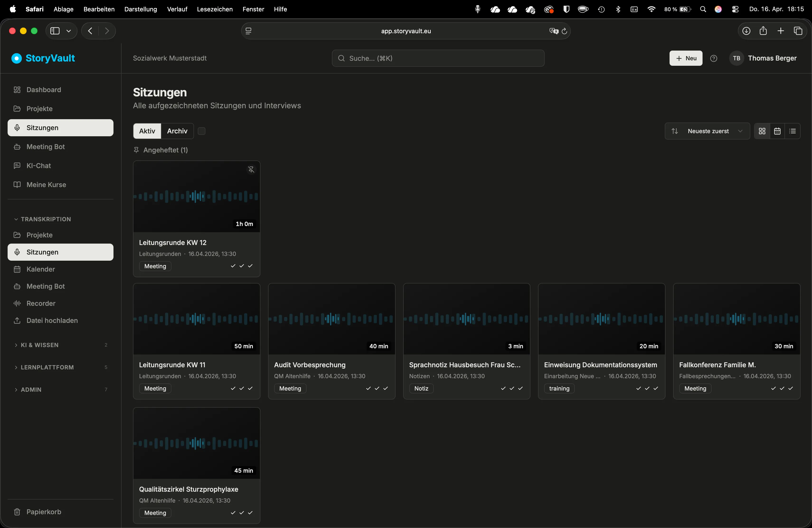This screenshot has width=812, height=528.
Task: Open top Meeting Bot sidebar link
Action: pos(60,147)
